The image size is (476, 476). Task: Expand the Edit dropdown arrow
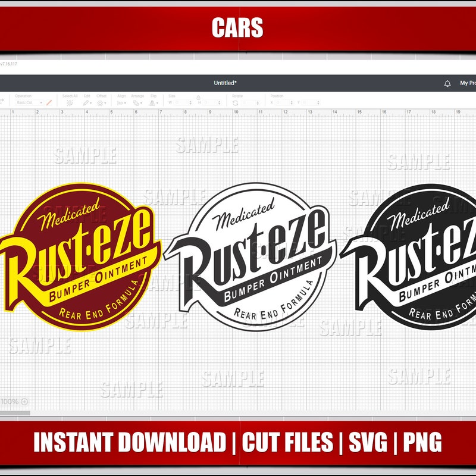point(90,102)
